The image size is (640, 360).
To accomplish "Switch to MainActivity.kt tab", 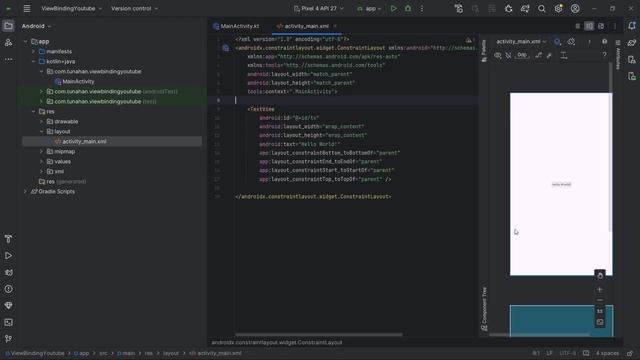I will point(236,26).
